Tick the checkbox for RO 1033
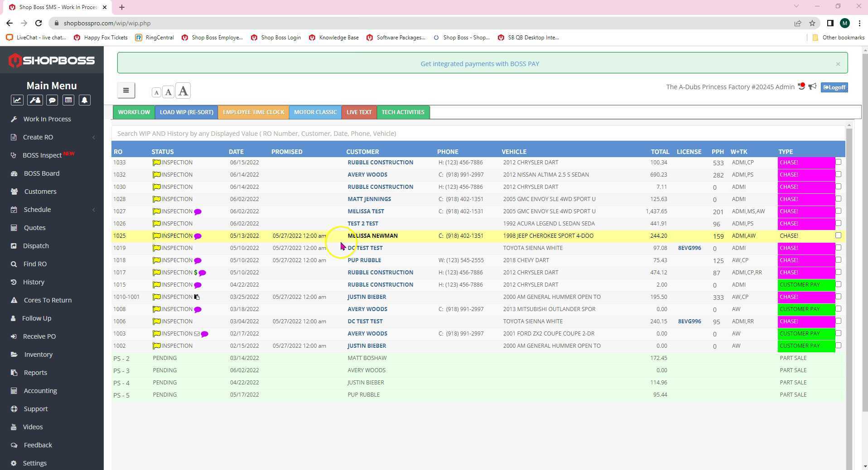Image resolution: width=868 pixels, height=470 pixels. [x=838, y=162]
